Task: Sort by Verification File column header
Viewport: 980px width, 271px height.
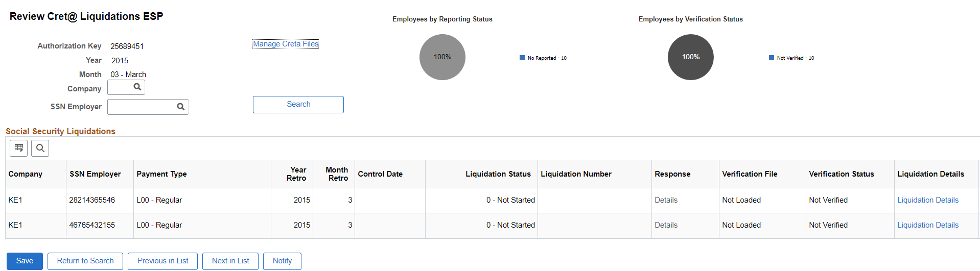Action: [750, 174]
